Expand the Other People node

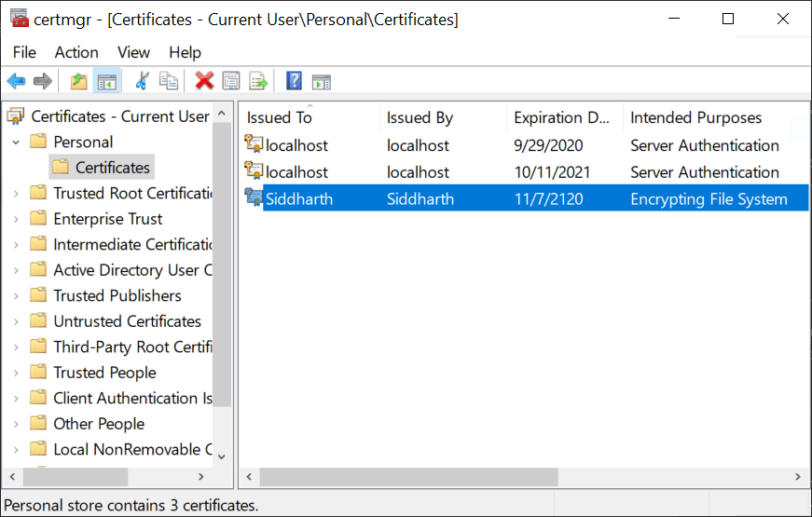coord(16,424)
